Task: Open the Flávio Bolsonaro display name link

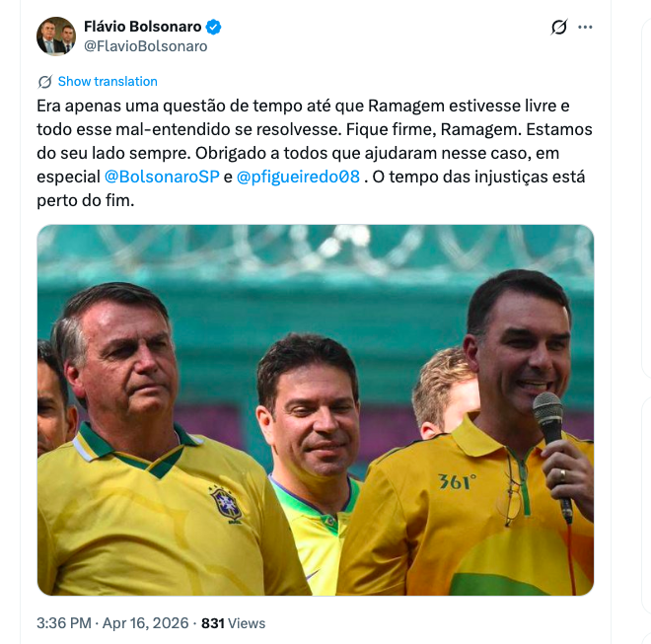Action: pos(142,27)
